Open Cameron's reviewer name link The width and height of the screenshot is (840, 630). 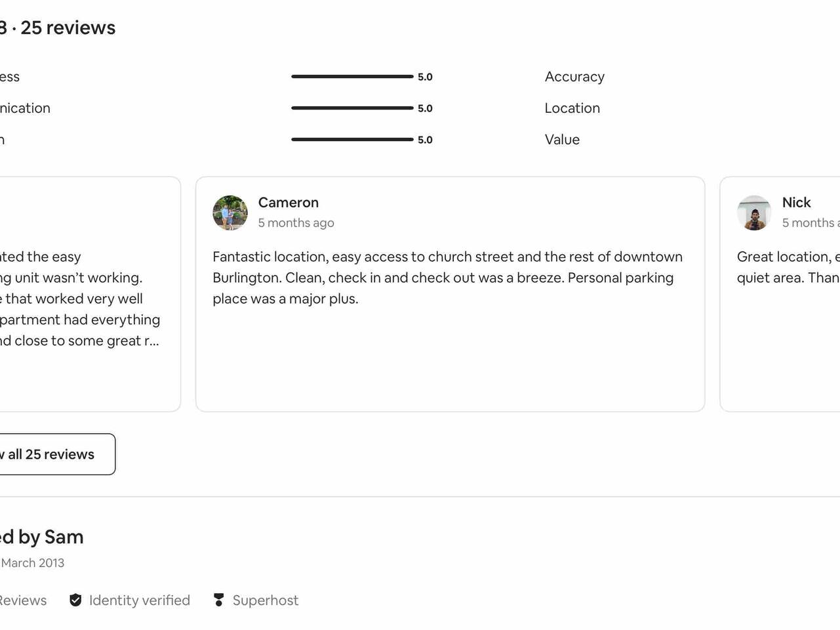tap(288, 202)
